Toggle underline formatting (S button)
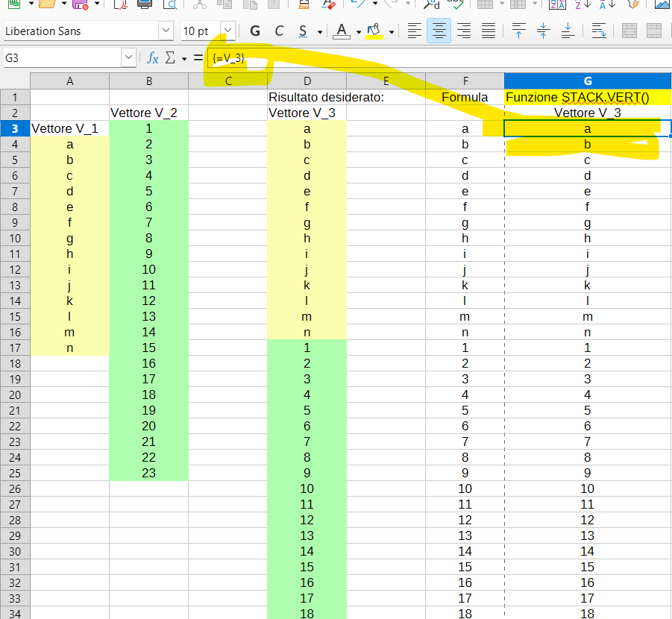The width and height of the screenshot is (672, 619). (x=302, y=31)
